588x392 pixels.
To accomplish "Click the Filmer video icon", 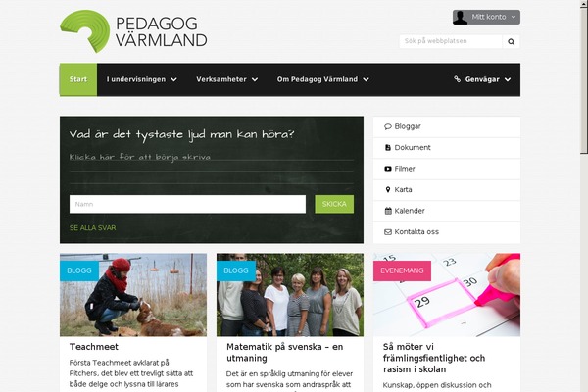I will point(388,169).
